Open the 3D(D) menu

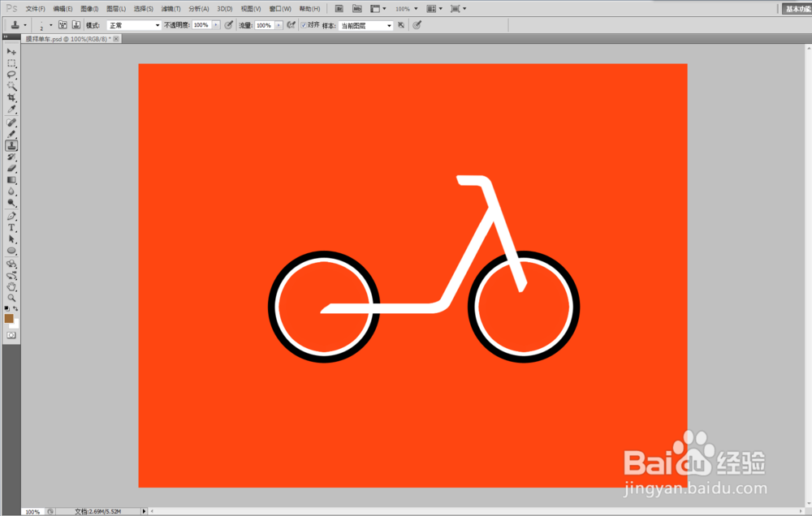pos(225,9)
